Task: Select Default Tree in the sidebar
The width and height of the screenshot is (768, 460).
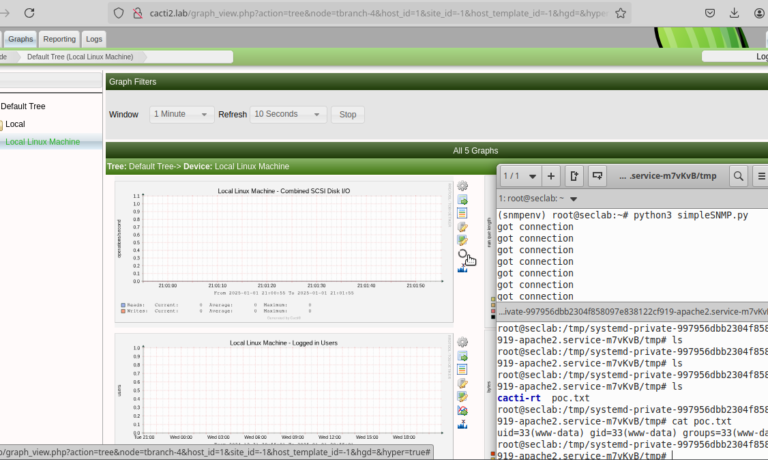Action: click(23, 106)
